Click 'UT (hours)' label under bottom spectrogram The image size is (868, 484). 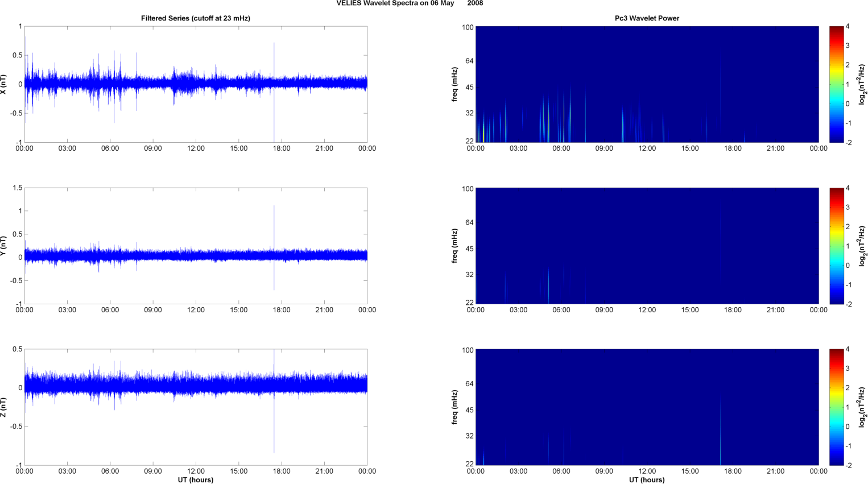[x=647, y=480]
